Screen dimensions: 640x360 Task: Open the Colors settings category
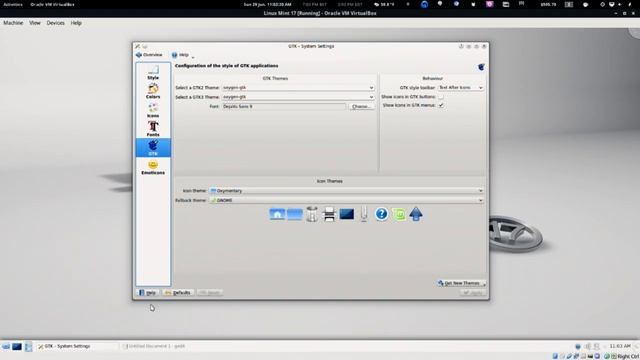coord(153,91)
